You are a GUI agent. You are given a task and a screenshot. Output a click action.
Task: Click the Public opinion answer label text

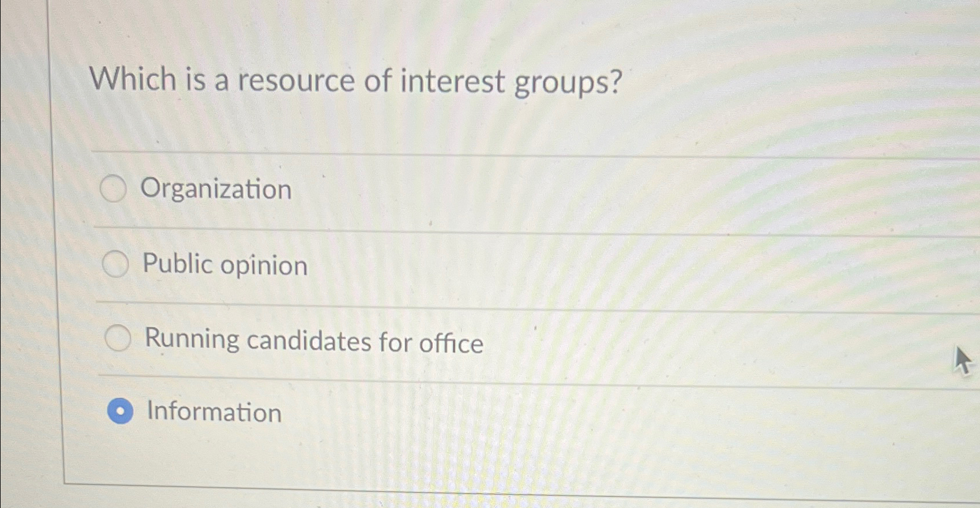[x=225, y=265]
